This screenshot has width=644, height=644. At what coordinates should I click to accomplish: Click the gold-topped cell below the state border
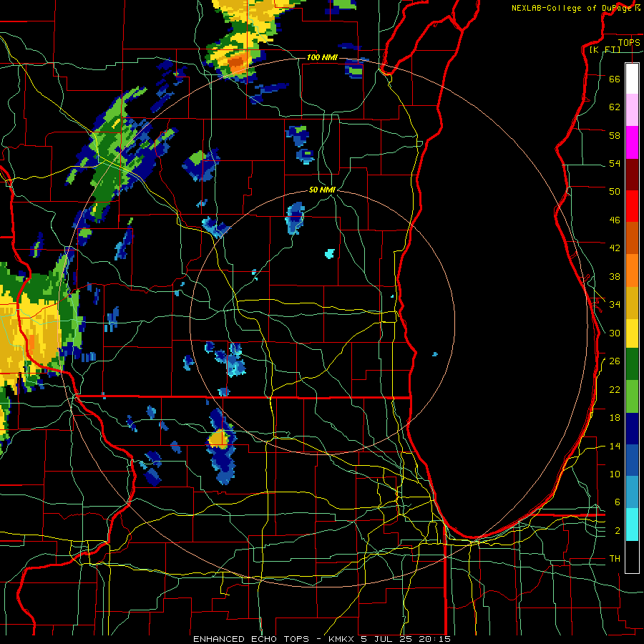tap(218, 439)
